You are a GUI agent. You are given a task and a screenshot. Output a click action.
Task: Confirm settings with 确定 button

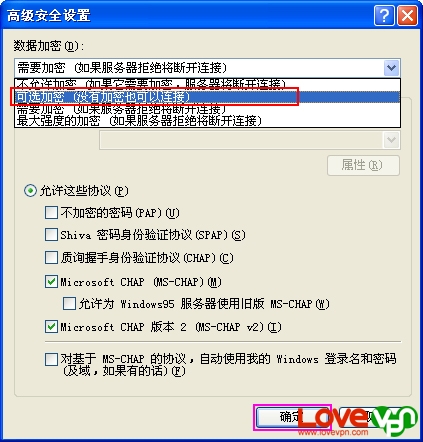(292, 417)
